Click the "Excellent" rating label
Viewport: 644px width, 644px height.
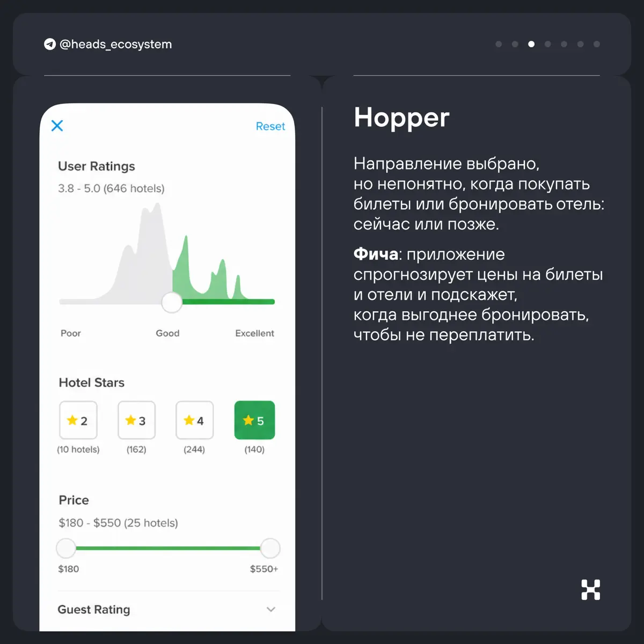[254, 333]
